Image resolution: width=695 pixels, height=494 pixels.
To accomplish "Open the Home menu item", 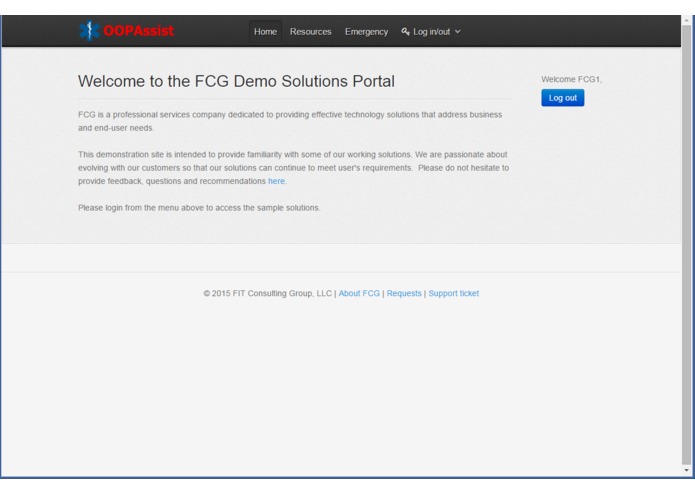I will (x=265, y=31).
